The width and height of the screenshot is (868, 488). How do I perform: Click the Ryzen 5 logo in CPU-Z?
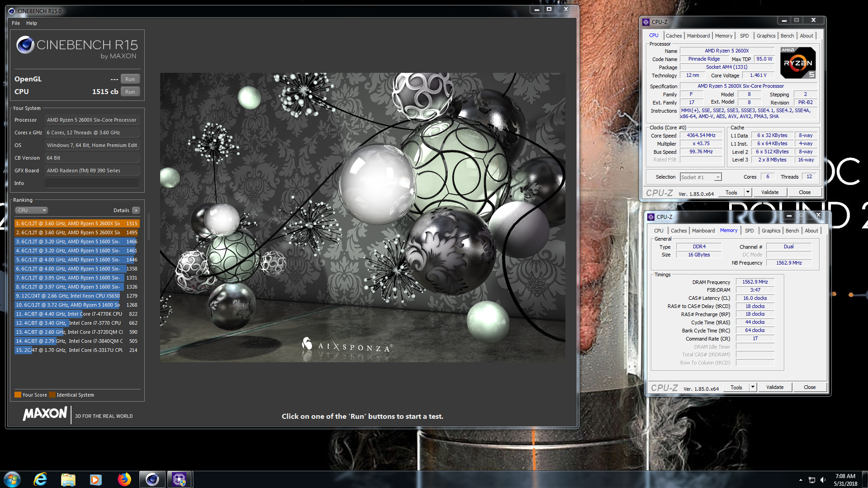click(x=798, y=63)
